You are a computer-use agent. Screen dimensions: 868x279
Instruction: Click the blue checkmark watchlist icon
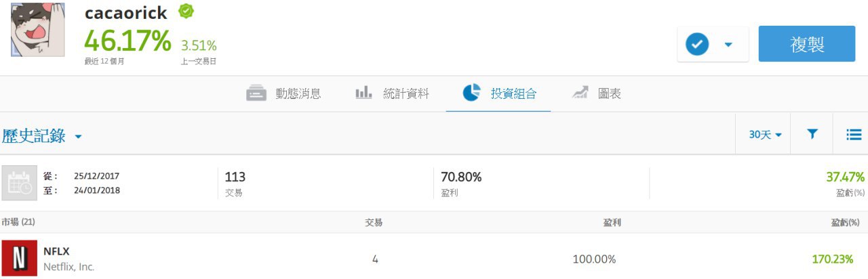[x=697, y=45]
